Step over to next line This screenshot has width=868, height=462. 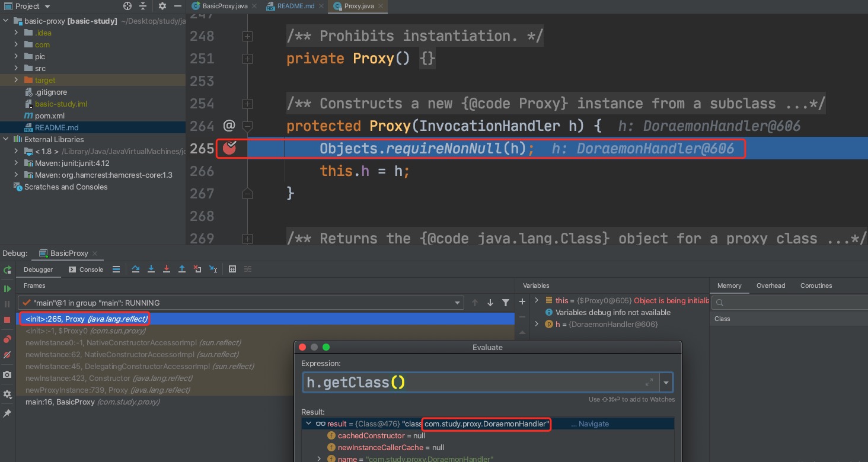(x=136, y=269)
